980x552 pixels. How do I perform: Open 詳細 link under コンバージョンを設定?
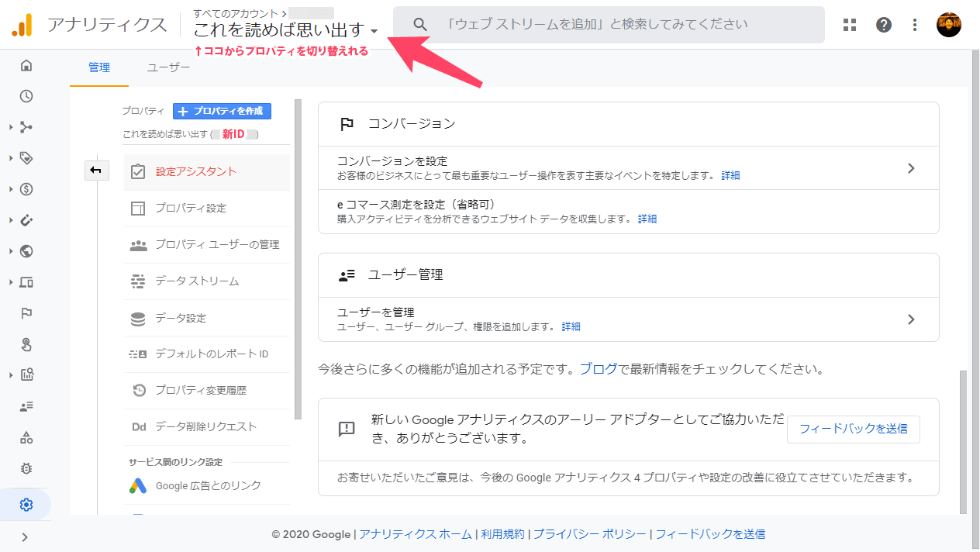point(730,176)
